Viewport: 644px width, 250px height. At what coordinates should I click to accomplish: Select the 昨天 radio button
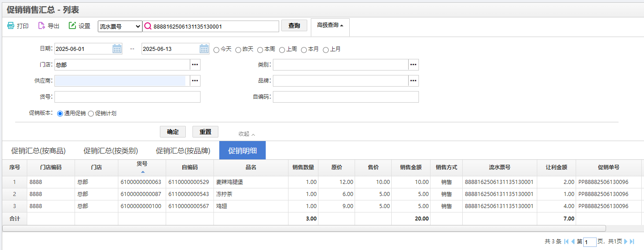pyautogui.click(x=238, y=50)
